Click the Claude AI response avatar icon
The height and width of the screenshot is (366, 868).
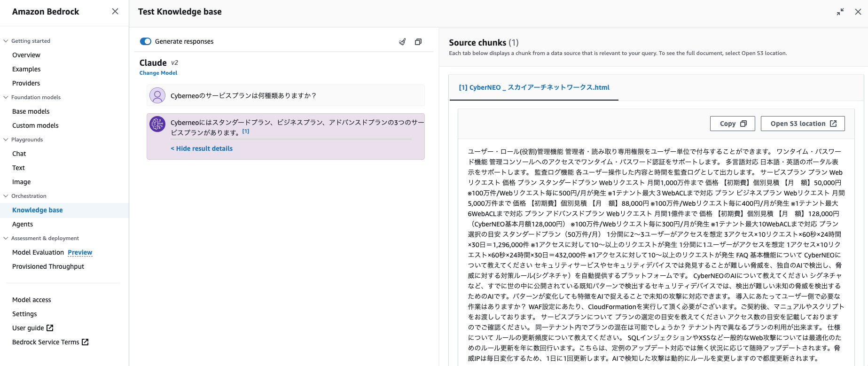(x=157, y=124)
